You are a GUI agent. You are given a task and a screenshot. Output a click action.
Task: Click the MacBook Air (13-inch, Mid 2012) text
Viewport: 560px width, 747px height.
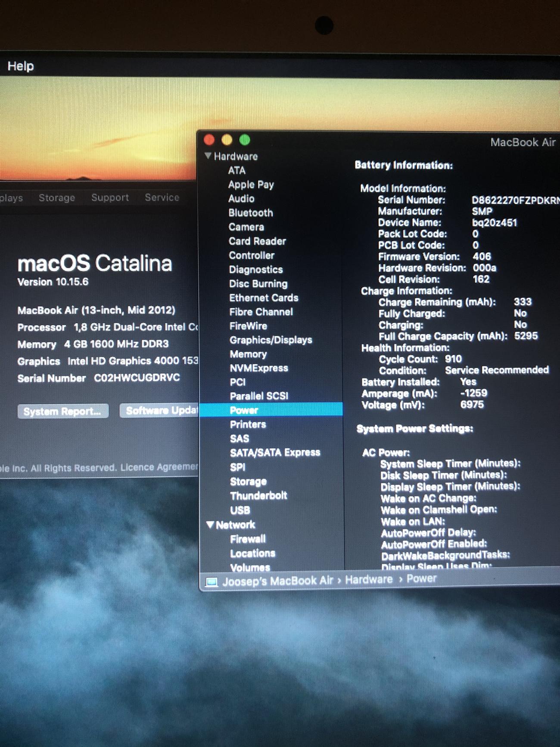(96, 310)
